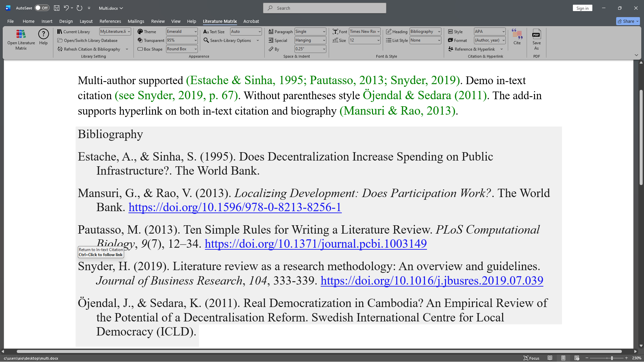Image resolution: width=644 pixels, height=362 pixels.
Task: Toggle the AutoSave switch
Action: coord(42,8)
